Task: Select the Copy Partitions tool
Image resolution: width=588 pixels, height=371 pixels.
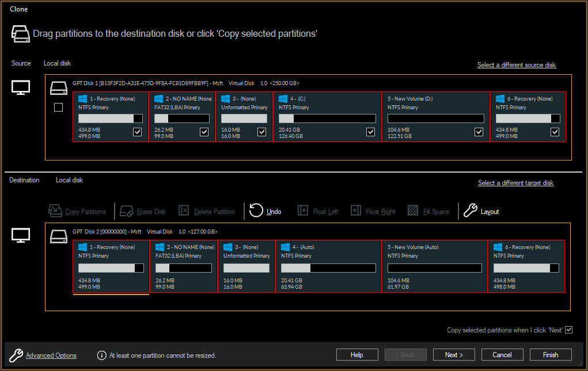Action: tap(77, 211)
